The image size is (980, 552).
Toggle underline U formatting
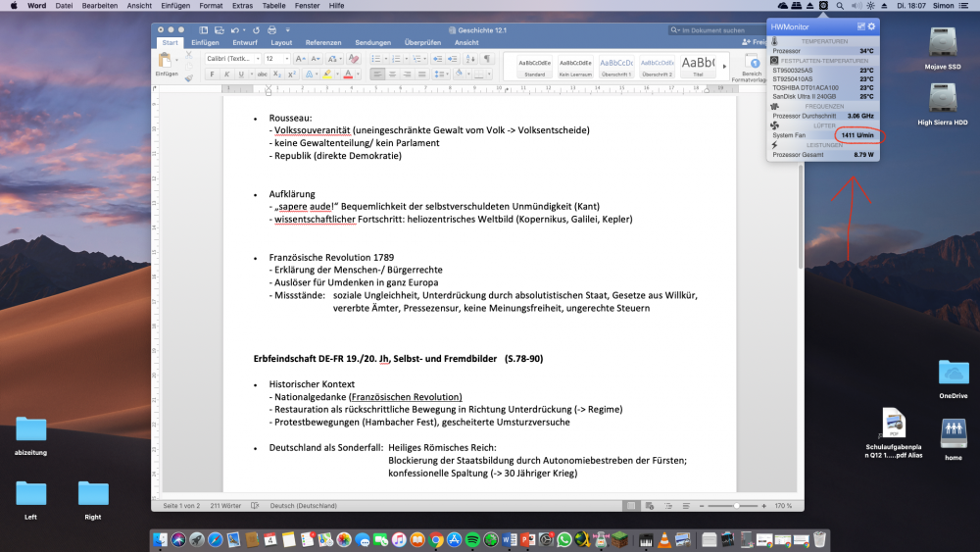point(241,75)
